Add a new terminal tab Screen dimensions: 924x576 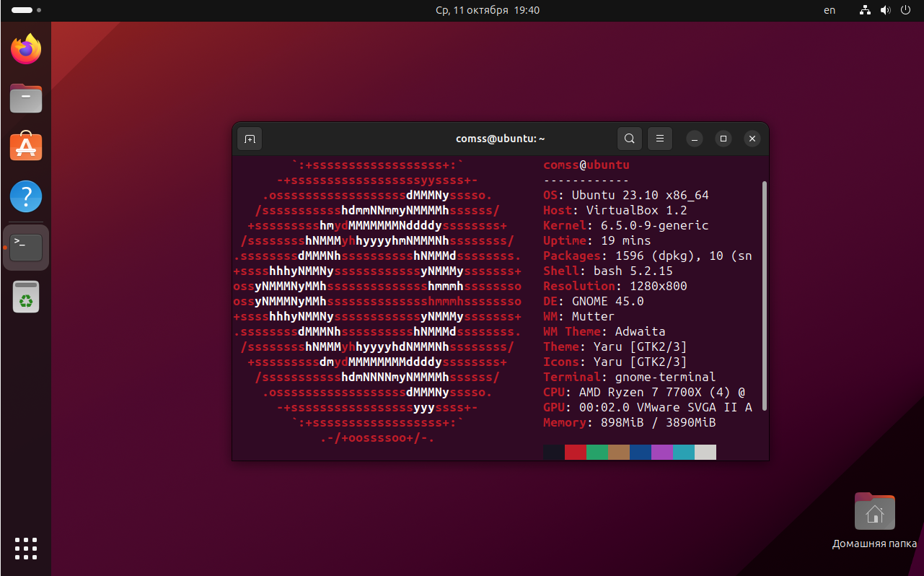[x=250, y=139]
